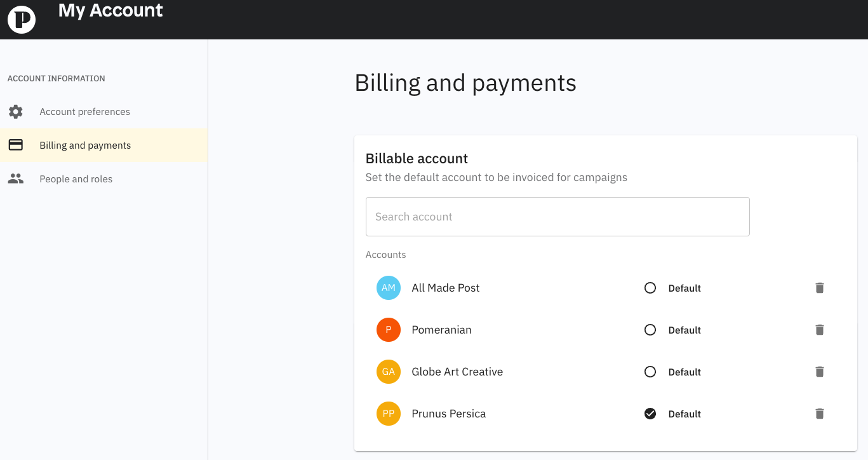
Task: Click the Pomeranian logo icon in header
Action: (22, 20)
